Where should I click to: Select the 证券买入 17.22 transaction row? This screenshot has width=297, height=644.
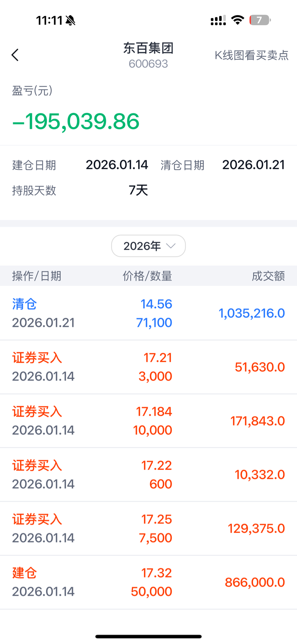[148, 475]
